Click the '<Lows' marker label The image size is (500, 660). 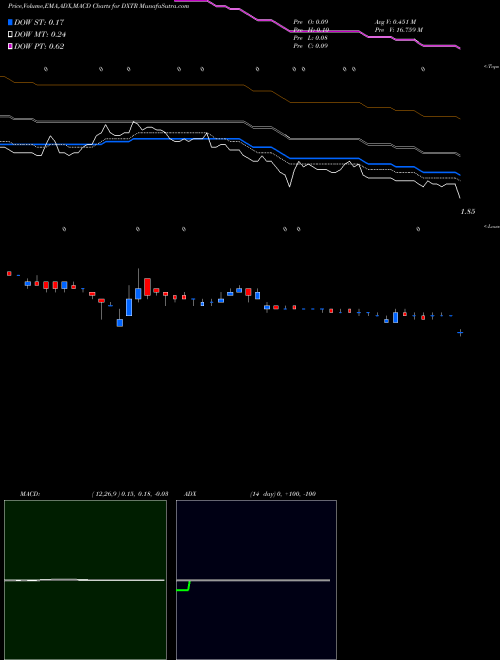[x=491, y=226]
